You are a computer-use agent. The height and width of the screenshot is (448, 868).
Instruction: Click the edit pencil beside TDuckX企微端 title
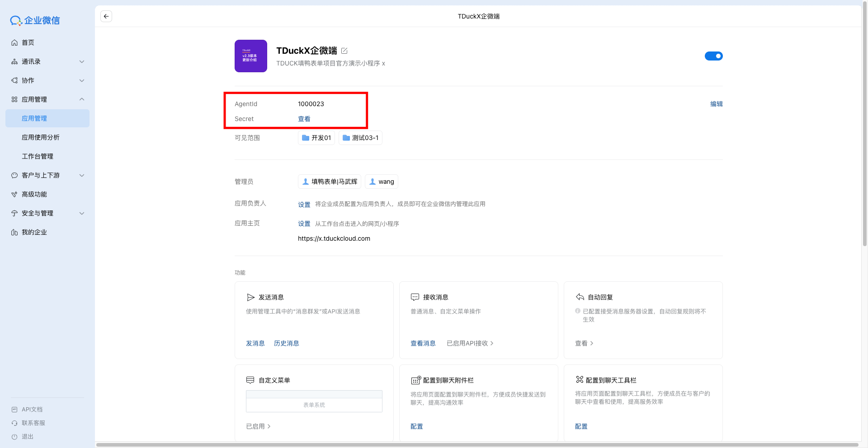click(x=344, y=51)
